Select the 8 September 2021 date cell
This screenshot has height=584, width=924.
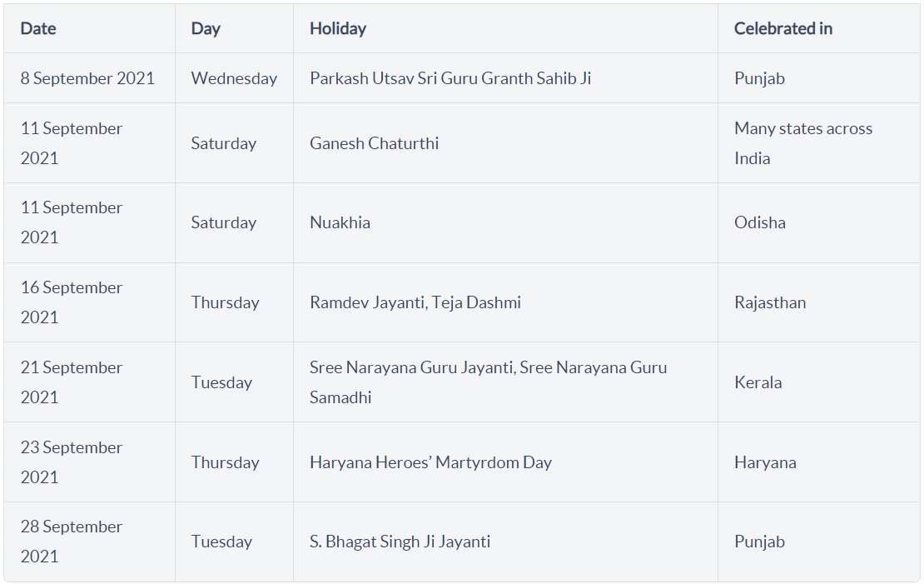pos(87,78)
